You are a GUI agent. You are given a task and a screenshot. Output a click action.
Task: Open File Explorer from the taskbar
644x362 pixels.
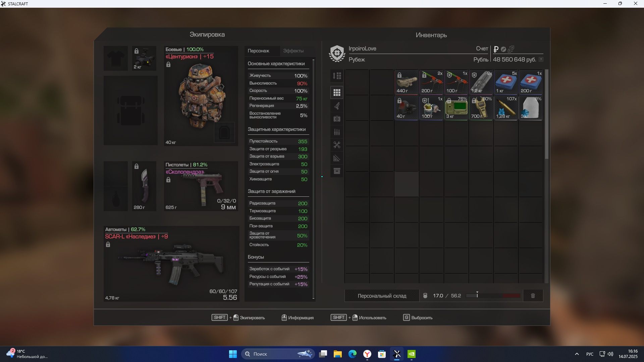coord(338,354)
